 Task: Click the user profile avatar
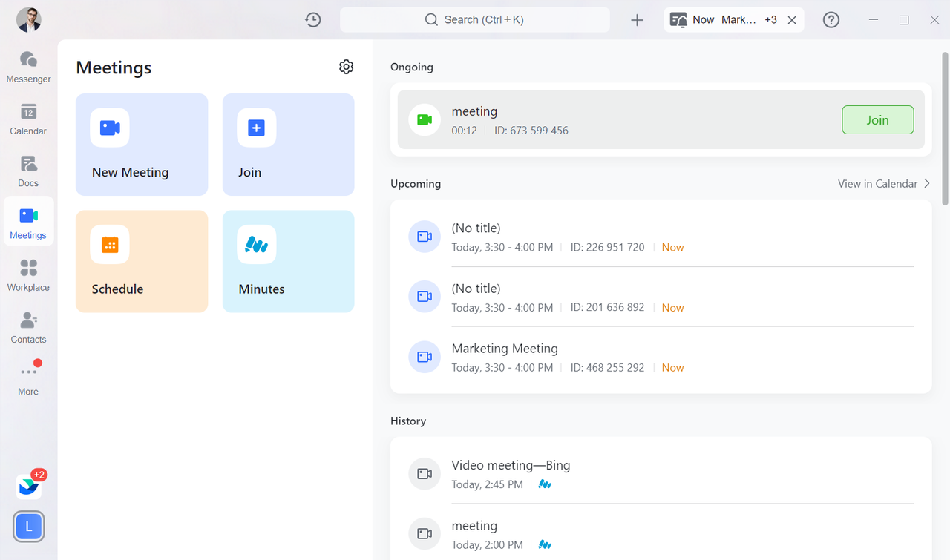point(29,20)
